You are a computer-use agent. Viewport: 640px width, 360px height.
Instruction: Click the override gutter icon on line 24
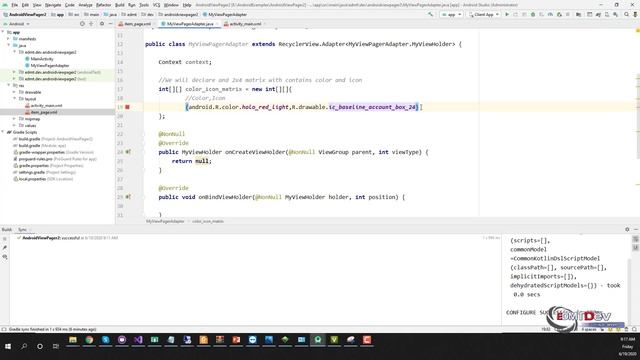click(x=128, y=152)
